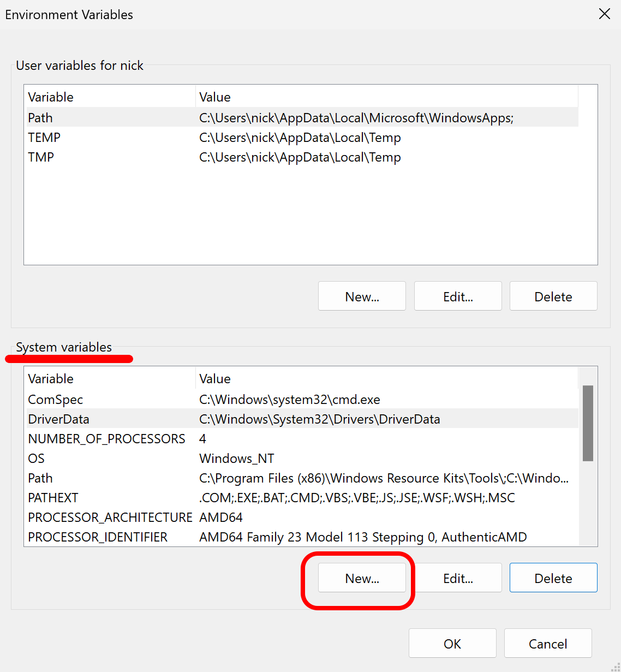This screenshot has height=672, width=621.
Task: Click Variable column header in User variables
Action: tap(111, 97)
